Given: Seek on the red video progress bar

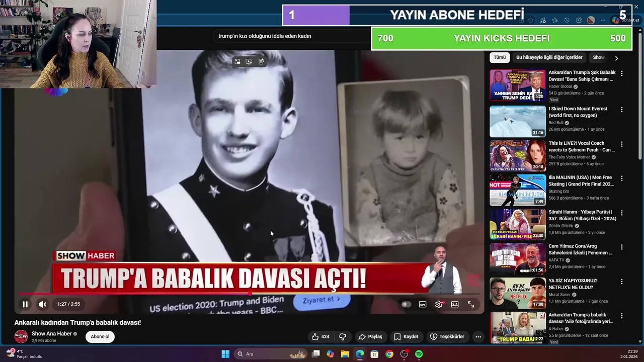Looking at the screenshot, I should [249, 294].
